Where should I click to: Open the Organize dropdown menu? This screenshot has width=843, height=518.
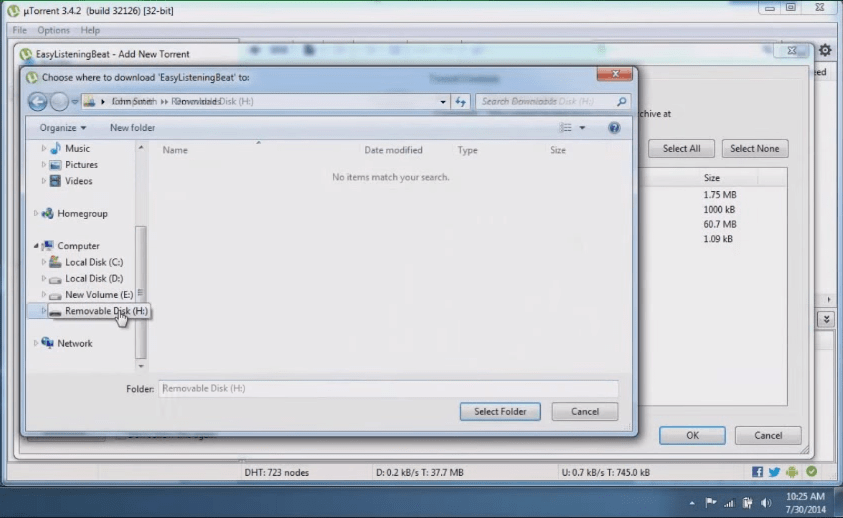pyautogui.click(x=62, y=127)
